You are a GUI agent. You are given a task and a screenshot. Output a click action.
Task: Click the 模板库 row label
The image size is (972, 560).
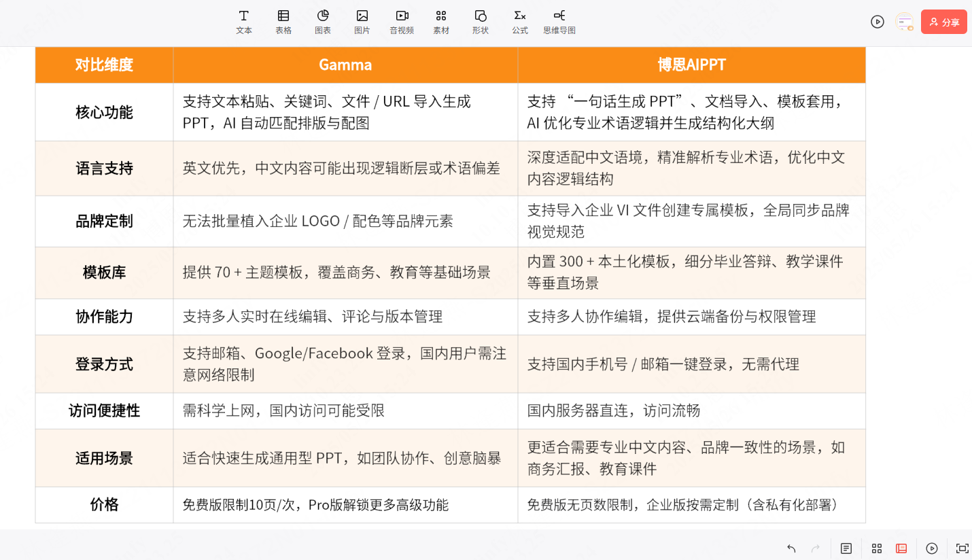point(104,273)
